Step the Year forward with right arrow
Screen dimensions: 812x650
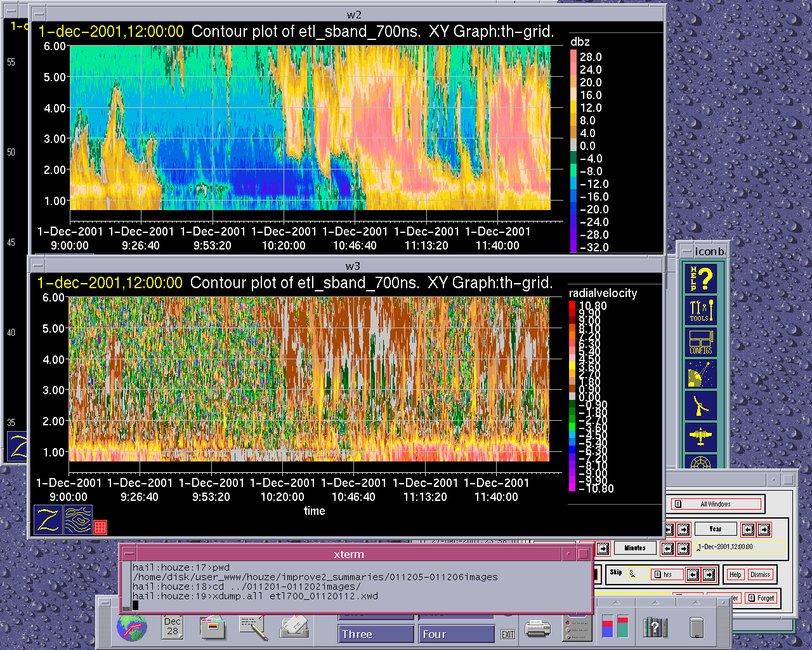coord(764,529)
